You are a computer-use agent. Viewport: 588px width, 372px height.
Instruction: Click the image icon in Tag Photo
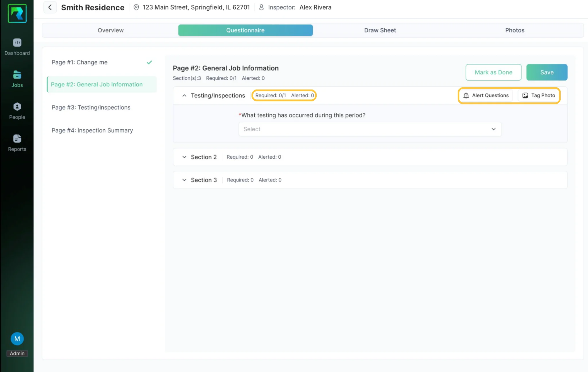[x=525, y=96]
